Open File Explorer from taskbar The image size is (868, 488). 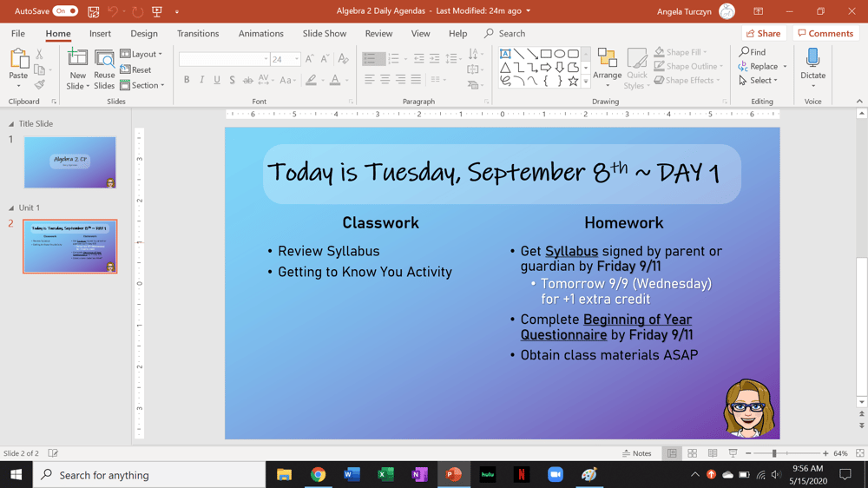click(284, 475)
